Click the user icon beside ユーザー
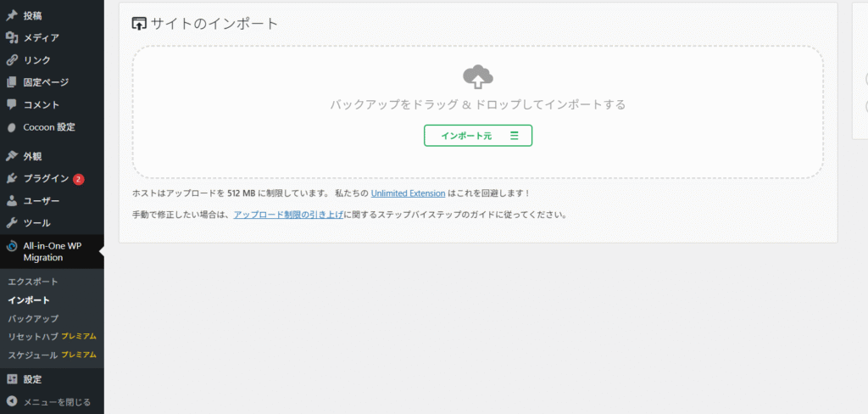Viewport: 868px width, 414px height. click(x=12, y=201)
